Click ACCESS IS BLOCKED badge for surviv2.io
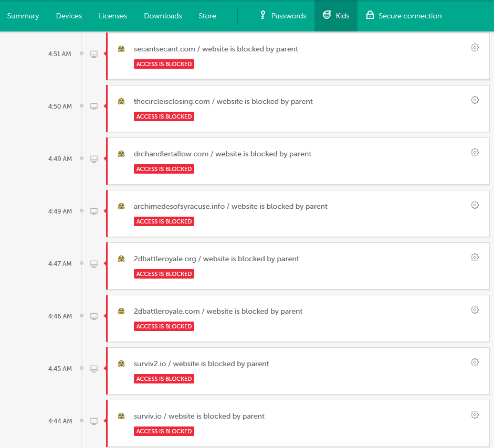 click(x=164, y=379)
